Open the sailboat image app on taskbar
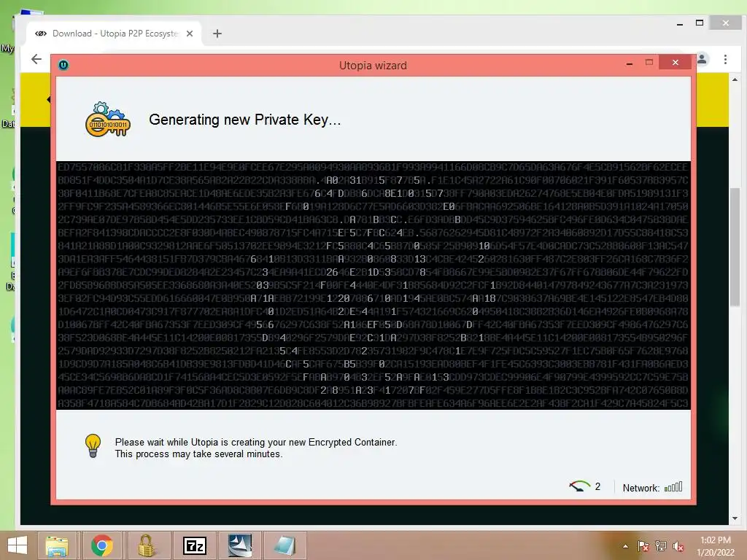Screen dimensions: 747x560 (x=239, y=545)
